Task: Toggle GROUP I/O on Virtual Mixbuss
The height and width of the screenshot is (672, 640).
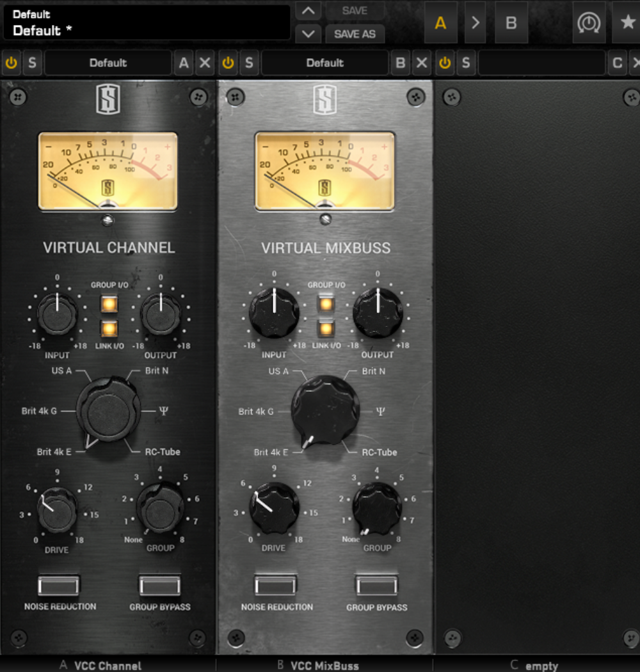Action: point(326,304)
